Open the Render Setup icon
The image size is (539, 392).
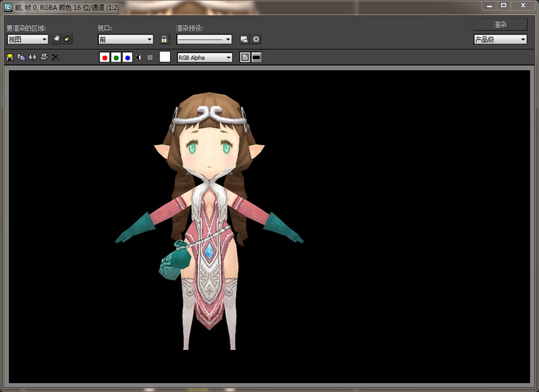(x=245, y=39)
